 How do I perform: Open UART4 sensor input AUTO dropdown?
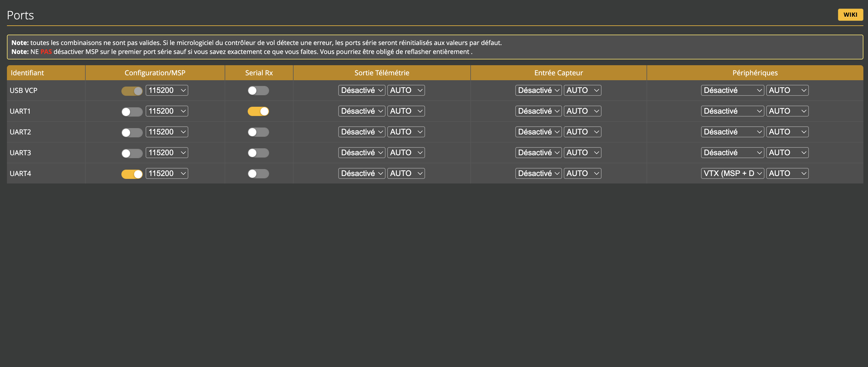pos(582,173)
